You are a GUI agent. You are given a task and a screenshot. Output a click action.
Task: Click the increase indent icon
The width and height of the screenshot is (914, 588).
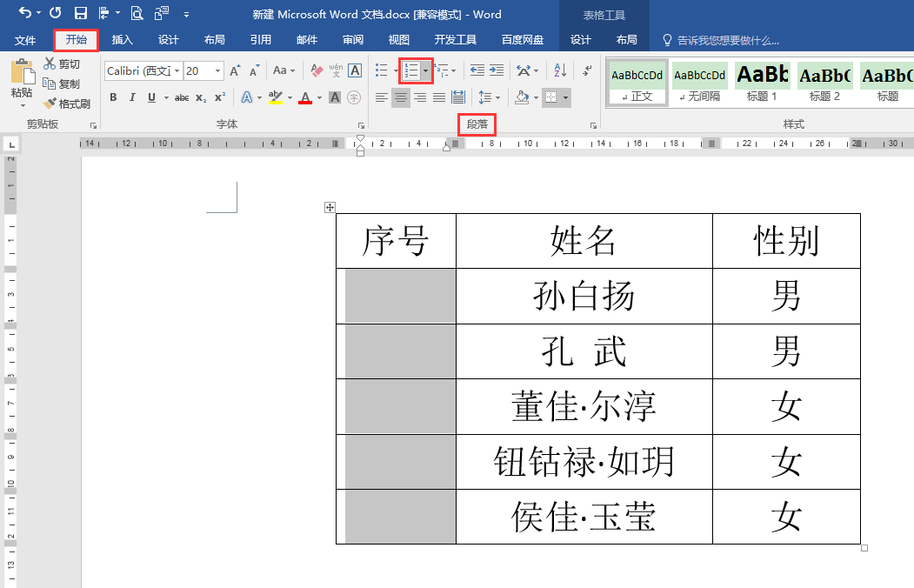[x=497, y=70]
